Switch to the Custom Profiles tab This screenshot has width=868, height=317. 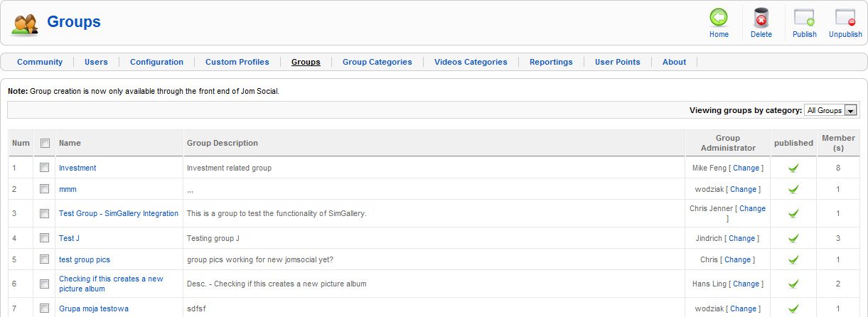[x=237, y=62]
